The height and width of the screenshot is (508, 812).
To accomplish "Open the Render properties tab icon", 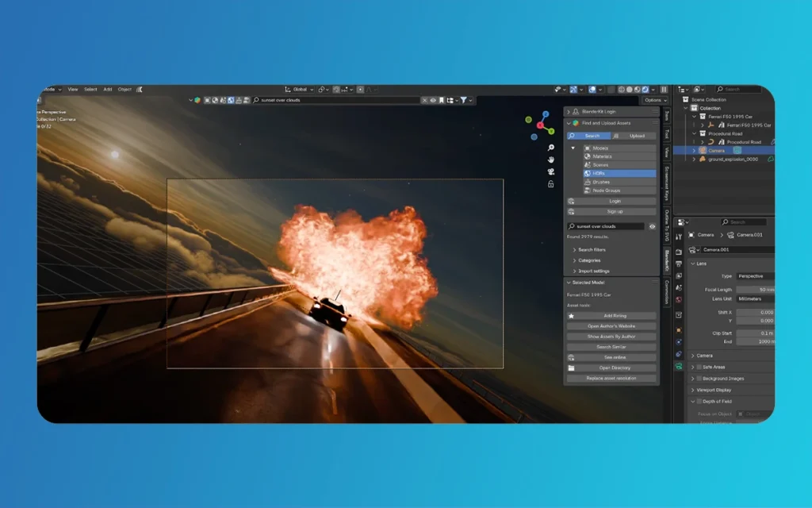I will pyautogui.click(x=679, y=252).
